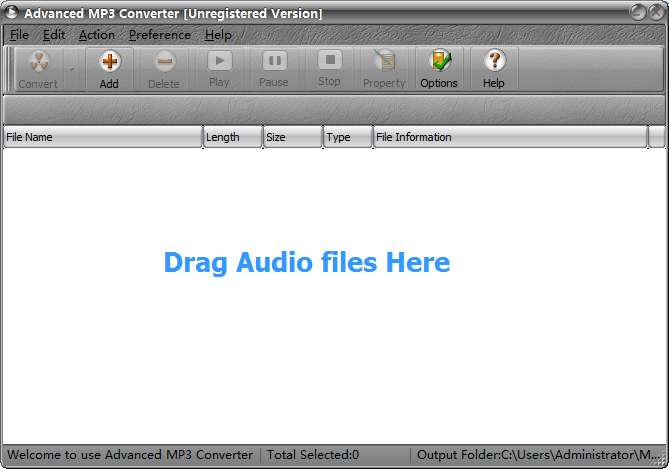Sort by the File Information column header
Viewport: 669px width, 469px height.
tap(510, 137)
